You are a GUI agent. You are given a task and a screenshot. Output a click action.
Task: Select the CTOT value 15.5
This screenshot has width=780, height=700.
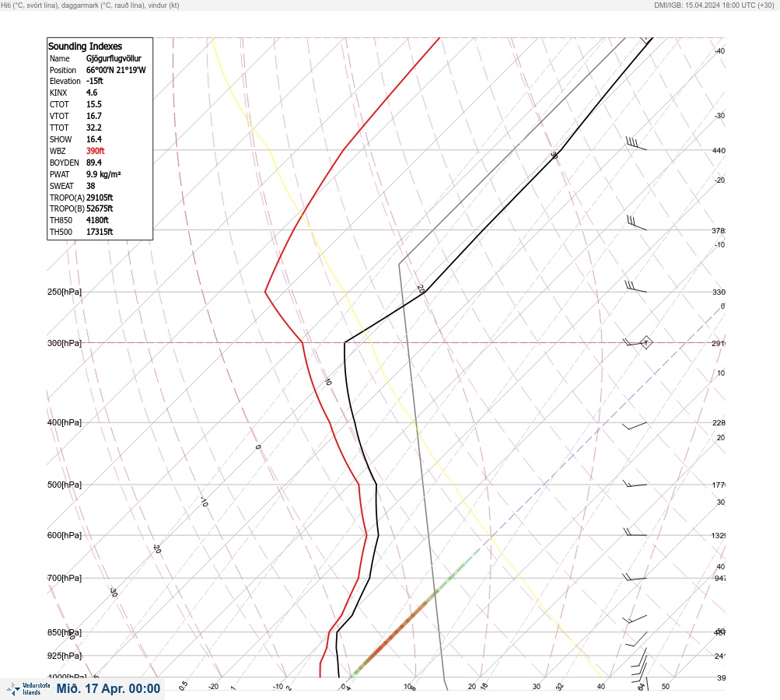click(x=94, y=104)
